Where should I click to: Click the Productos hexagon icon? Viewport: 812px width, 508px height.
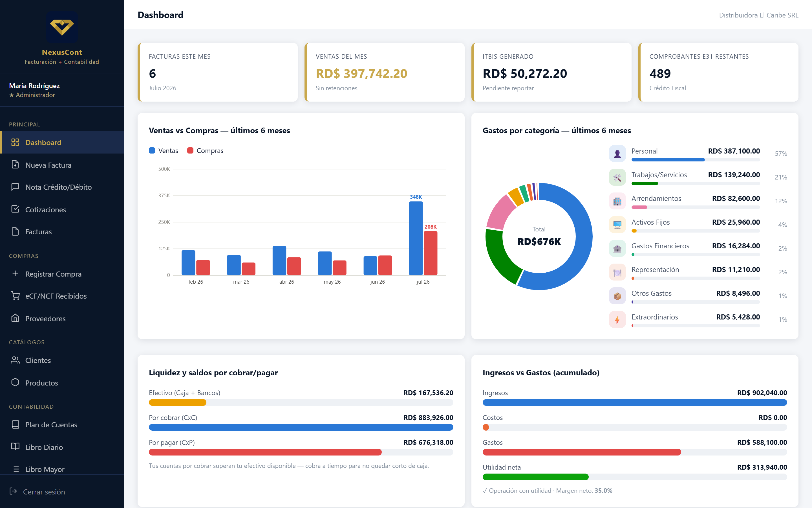[15, 382]
